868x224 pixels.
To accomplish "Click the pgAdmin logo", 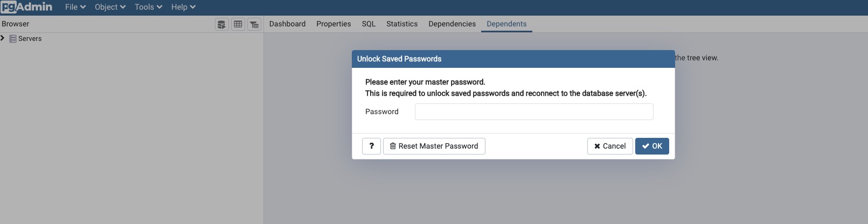I will tap(27, 7).
